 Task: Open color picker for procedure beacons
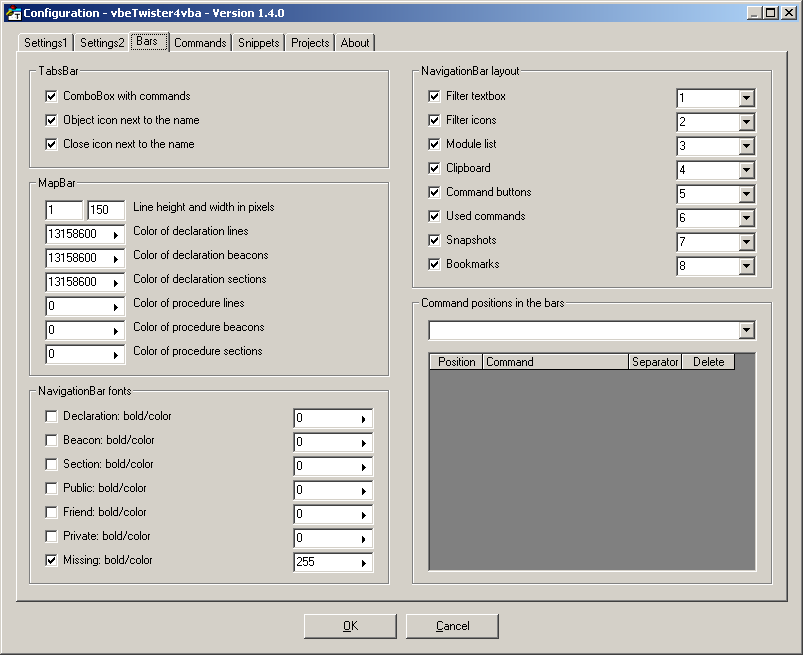click(116, 331)
